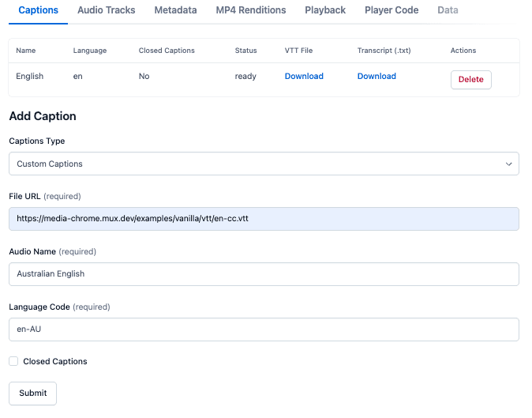
Task: Click the Name column header
Action: pyautogui.click(x=26, y=51)
